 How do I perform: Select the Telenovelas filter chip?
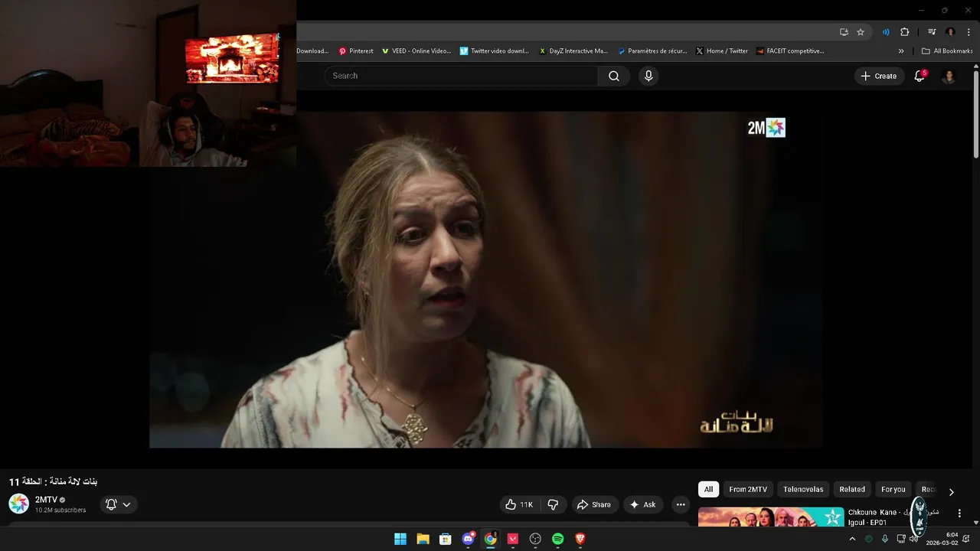pos(803,489)
